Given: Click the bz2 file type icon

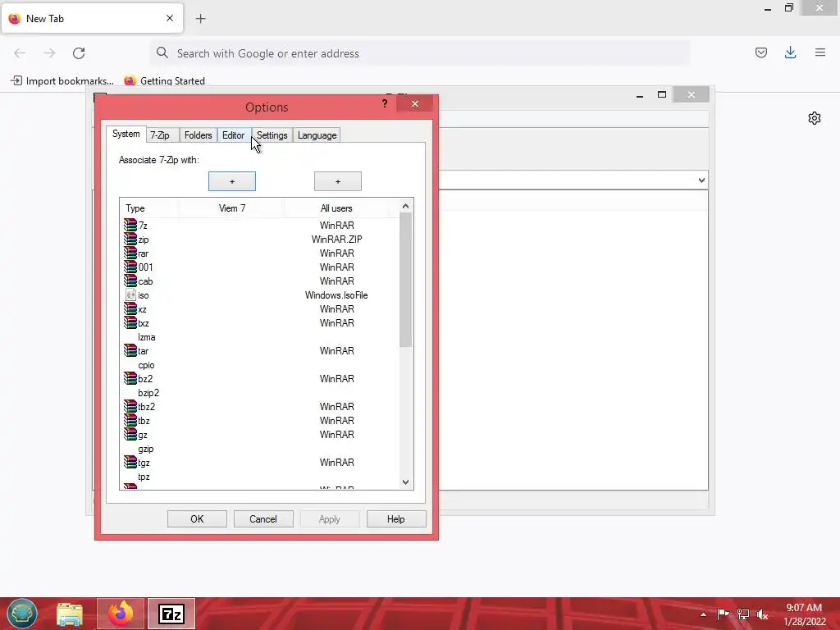Looking at the screenshot, I should (x=130, y=378).
